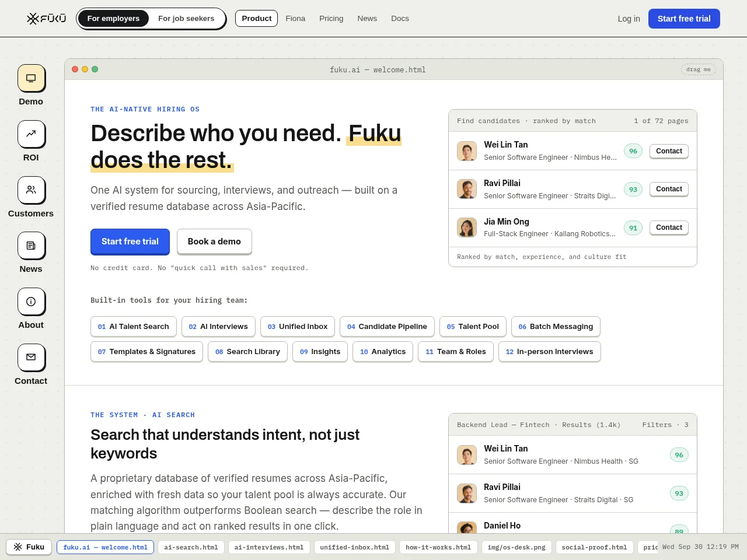
Task: Switch to how-it-works.html taskbar tab
Action: click(438, 547)
